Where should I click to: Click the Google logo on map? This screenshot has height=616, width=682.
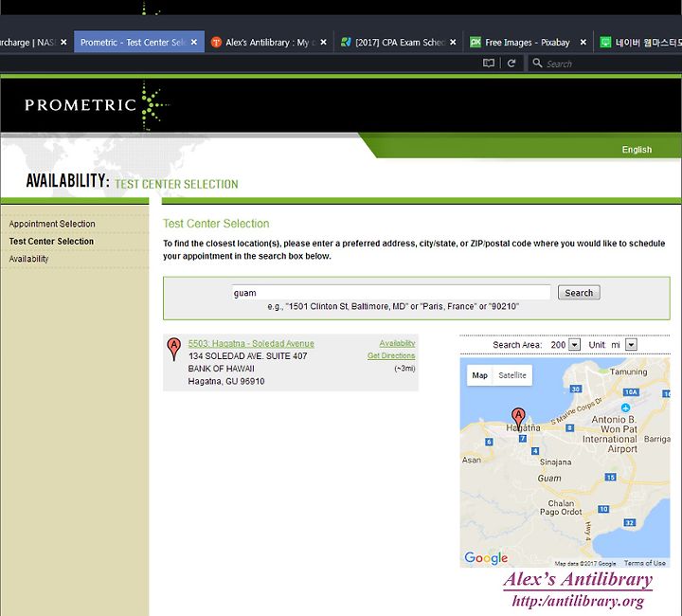[x=486, y=557]
